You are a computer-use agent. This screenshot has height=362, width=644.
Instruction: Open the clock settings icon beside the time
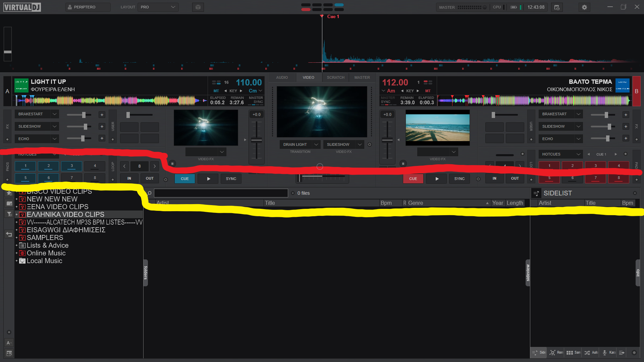pos(557,7)
